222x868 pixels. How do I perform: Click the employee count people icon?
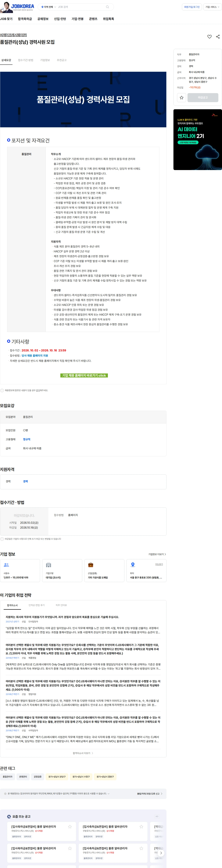click(6, 565)
